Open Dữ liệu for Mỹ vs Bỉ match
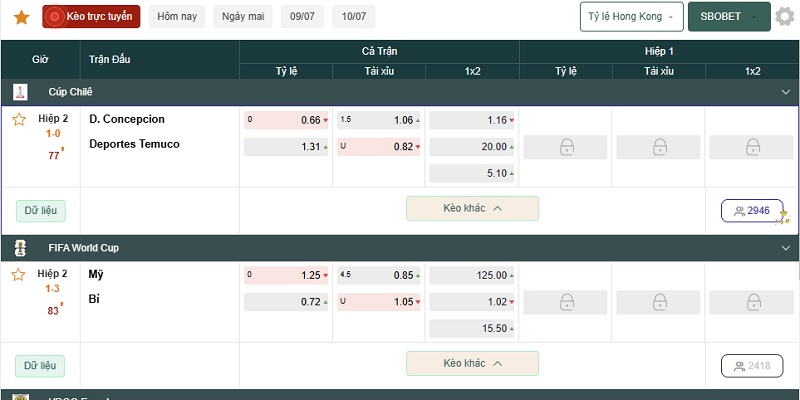Screen dimensions: 800x400 (41, 366)
